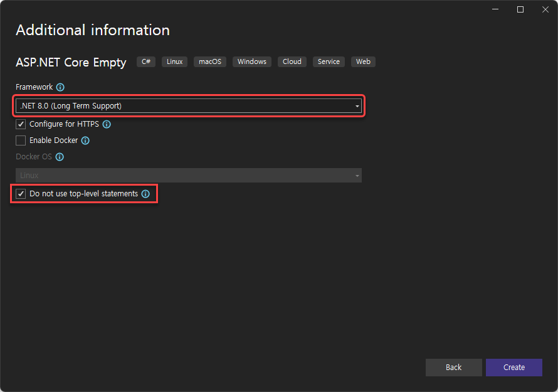The image size is (558, 392).
Task: Click the Web project type tag
Action: [x=363, y=61]
